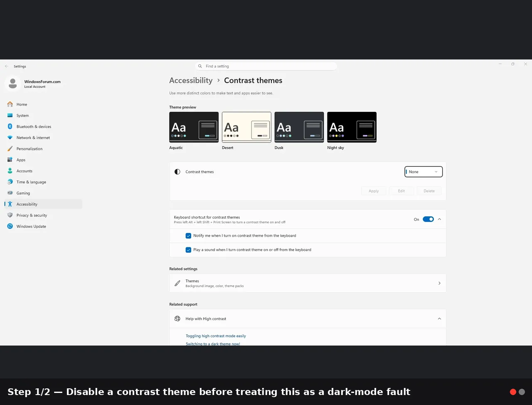The height and width of the screenshot is (405, 532).
Task: Click the back arrow icon in Settings
Action: (7, 66)
